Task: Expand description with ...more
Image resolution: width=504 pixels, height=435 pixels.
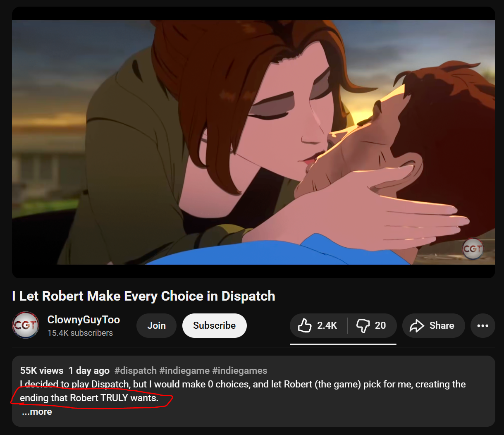Action: pyautogui.click(x=37, y=412)
